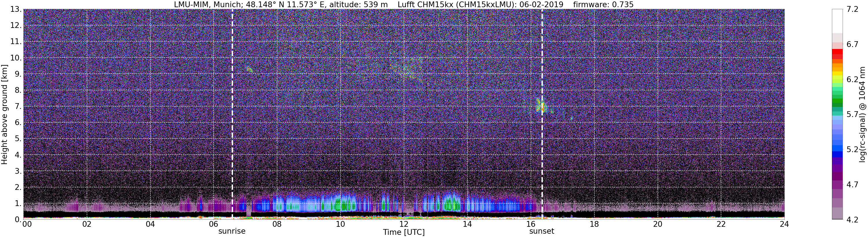Click the '18' tick on the time axis
The image size is (868, 238).
tap(595, 224)
